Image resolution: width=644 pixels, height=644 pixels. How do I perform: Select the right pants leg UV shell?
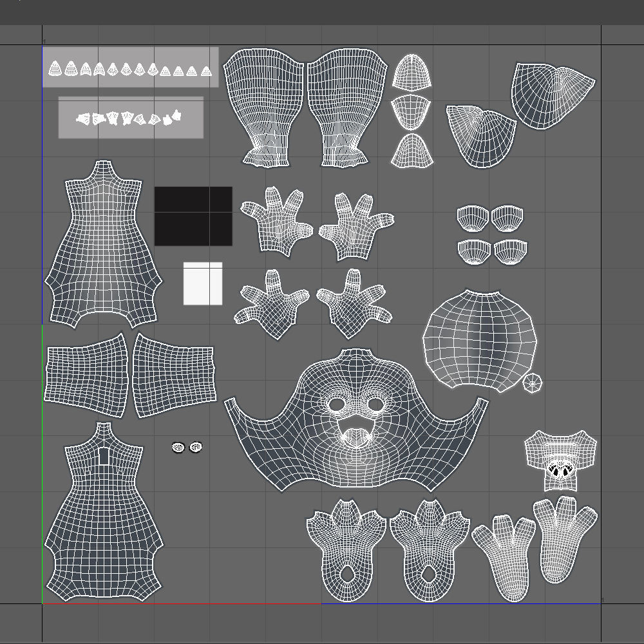coord(346,108)
